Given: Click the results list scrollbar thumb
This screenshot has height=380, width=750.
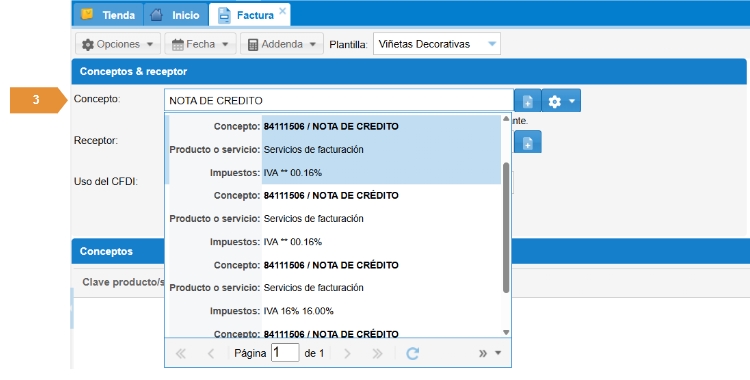Looking at the screenshot, I should [506, 227].
